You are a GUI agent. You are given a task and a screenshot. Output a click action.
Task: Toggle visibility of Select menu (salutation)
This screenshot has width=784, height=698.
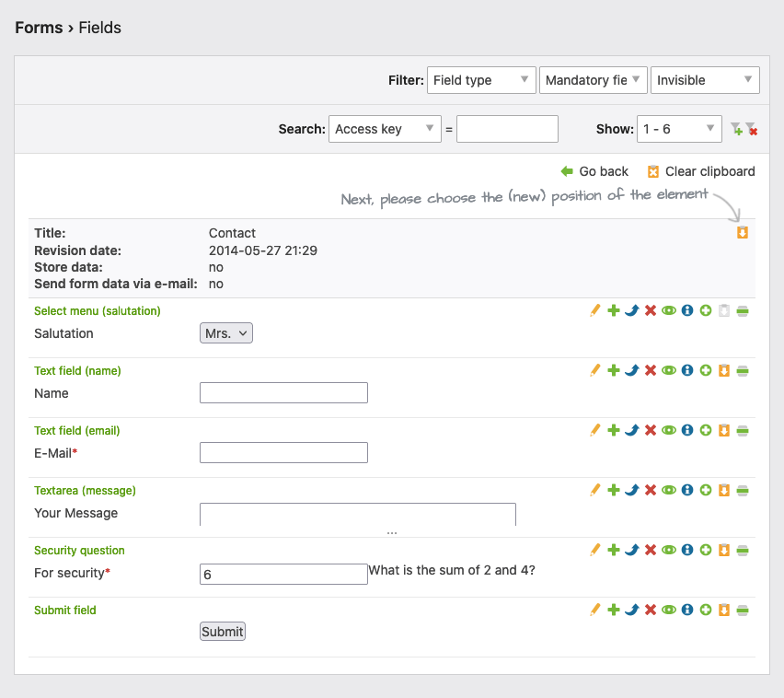669,310
